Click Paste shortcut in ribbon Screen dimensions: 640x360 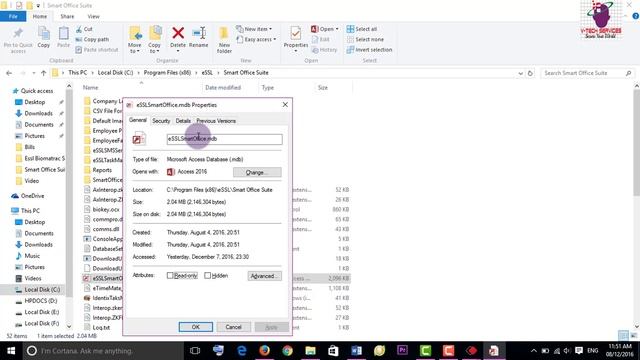pos(97,50)
